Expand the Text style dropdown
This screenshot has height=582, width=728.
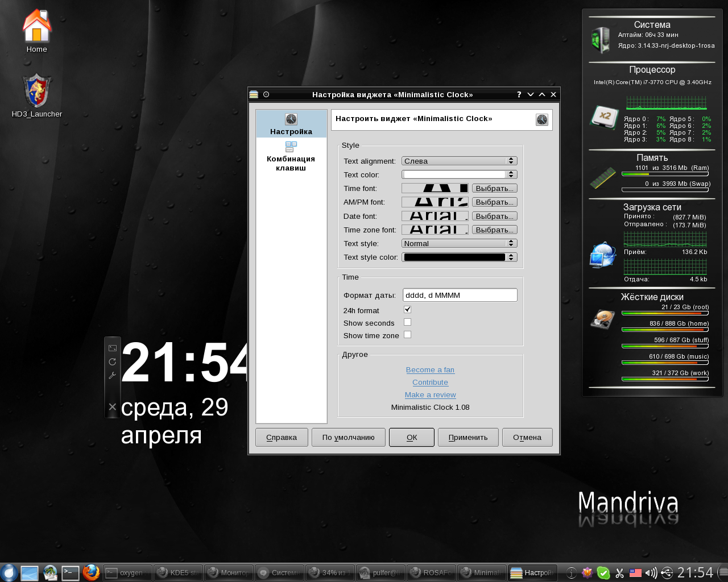(459, 243)
